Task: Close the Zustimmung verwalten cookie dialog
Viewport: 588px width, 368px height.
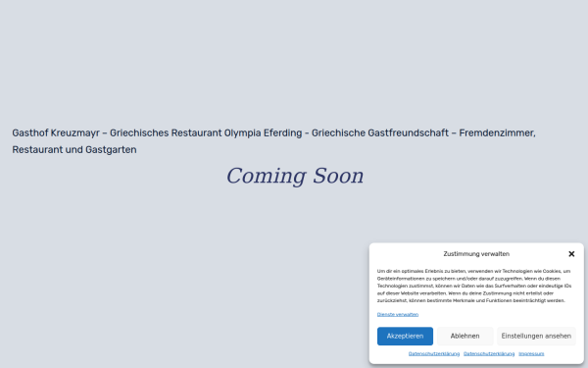Action: (571, 254)
